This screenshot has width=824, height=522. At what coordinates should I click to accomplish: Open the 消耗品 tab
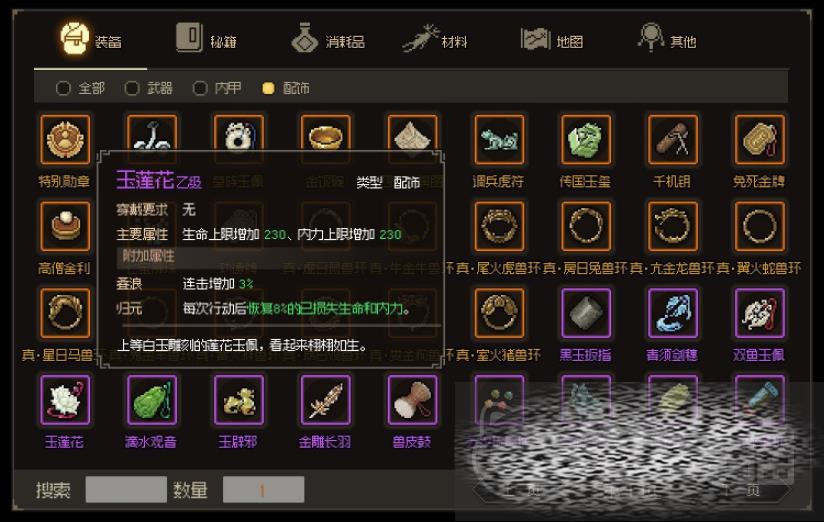(x=328, y=39)
